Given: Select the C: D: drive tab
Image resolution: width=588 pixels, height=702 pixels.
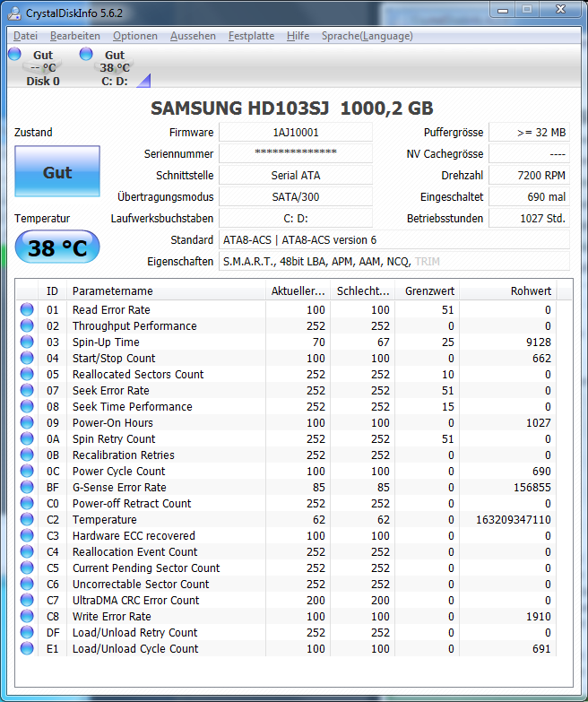Looking at the screenshot, I should click(115, 67).
